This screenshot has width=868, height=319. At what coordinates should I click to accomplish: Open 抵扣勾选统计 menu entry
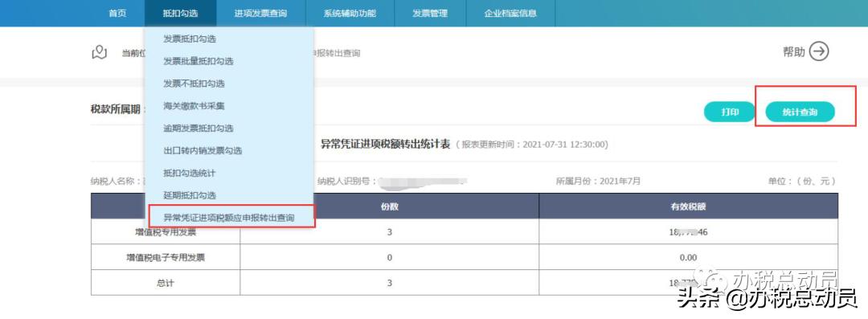tap(190, 174)
